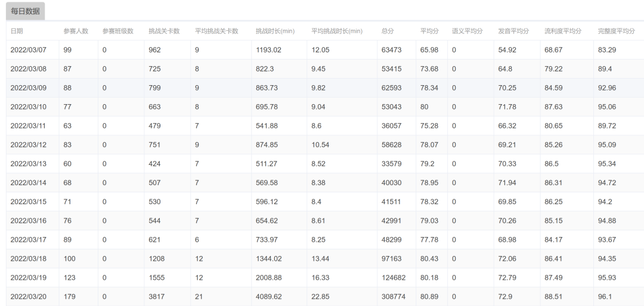644x306 pixels.
Task: Select the 2022/03/14 date cell
Action: 28,183
